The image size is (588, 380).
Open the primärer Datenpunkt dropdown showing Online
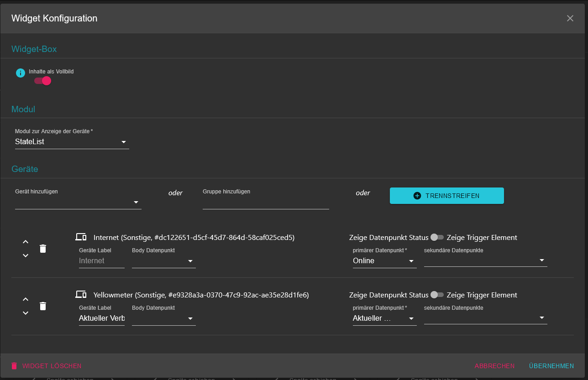click(385, 261)
